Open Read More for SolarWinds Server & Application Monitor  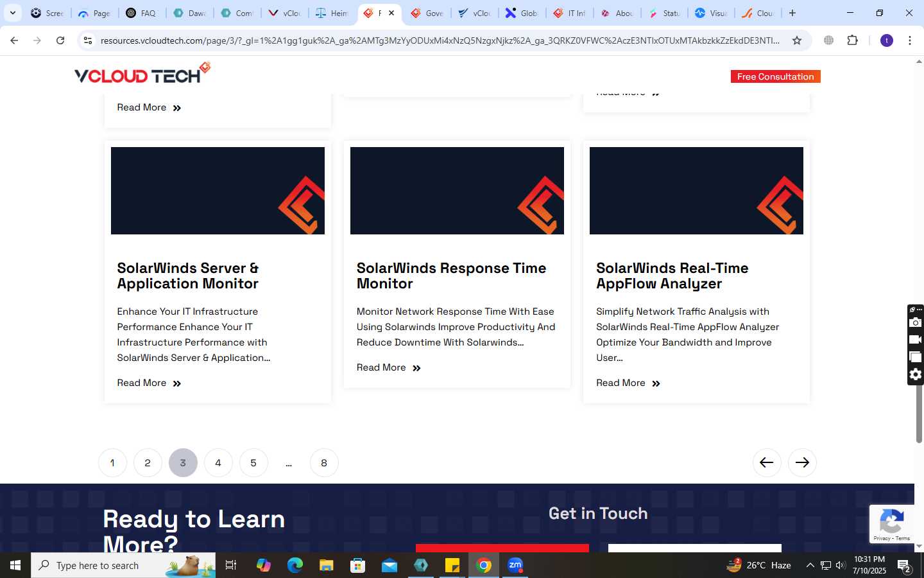pos(149,383)
